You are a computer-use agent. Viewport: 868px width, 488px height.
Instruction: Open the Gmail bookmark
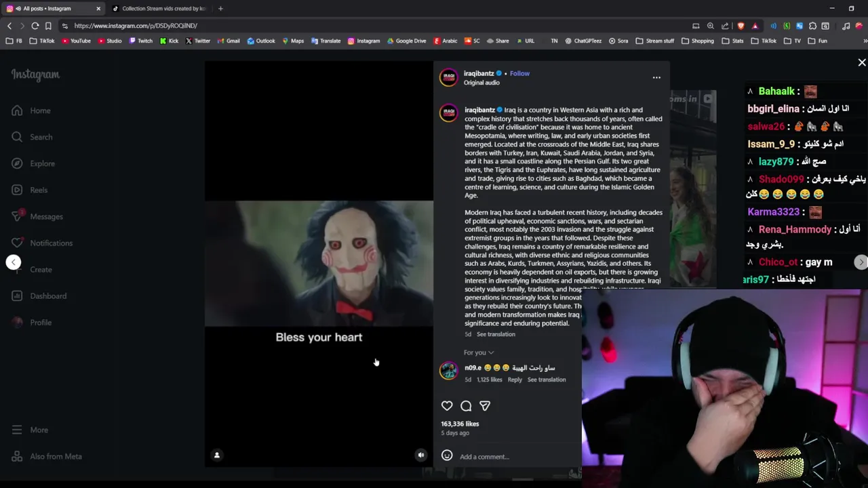(229, 41)
